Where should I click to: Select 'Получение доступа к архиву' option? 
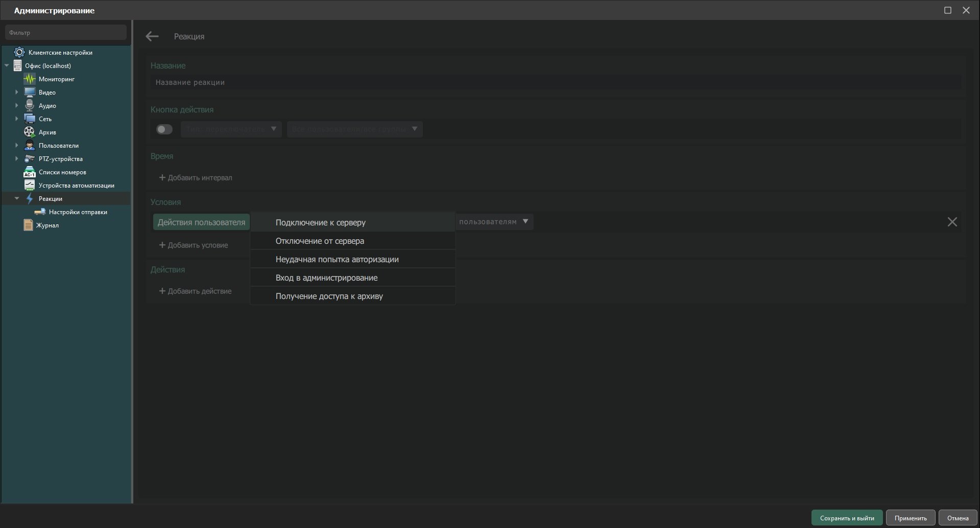(329, 296)
